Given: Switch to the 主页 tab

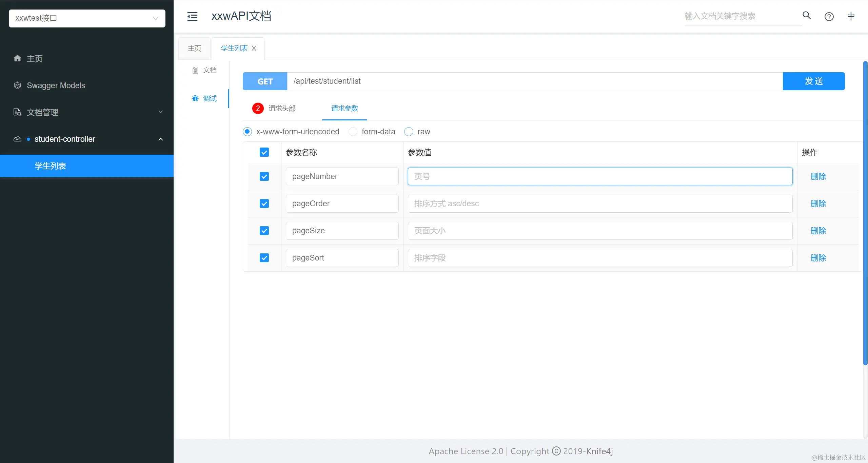Looking at the screenshot, I should tap(194, 48).
